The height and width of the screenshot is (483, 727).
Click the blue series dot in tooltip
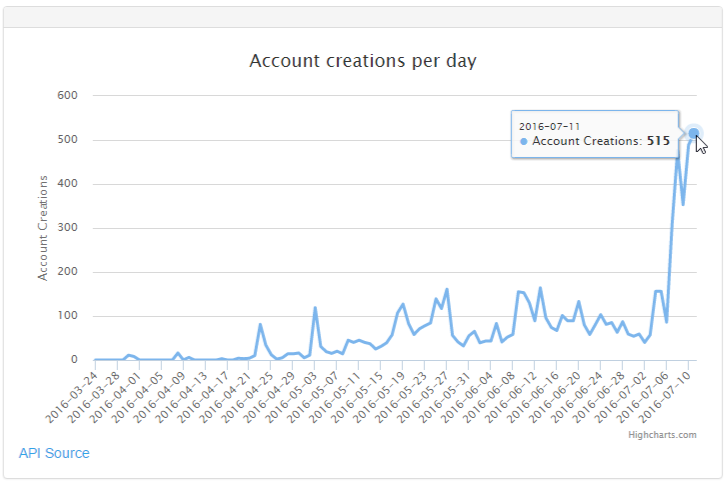524,143
